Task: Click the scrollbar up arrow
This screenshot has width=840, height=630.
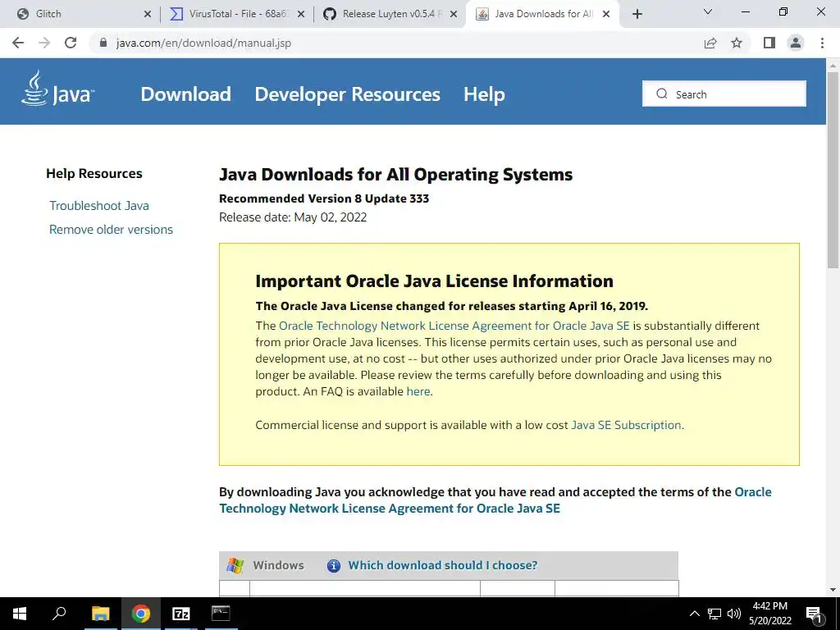Action: click(833, 65)
